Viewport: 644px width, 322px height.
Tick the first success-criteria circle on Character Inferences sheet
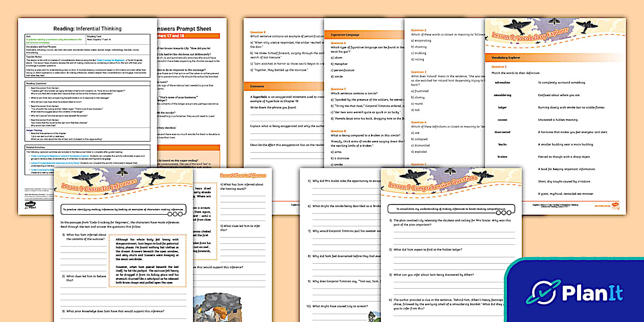[x=170, y=215]
